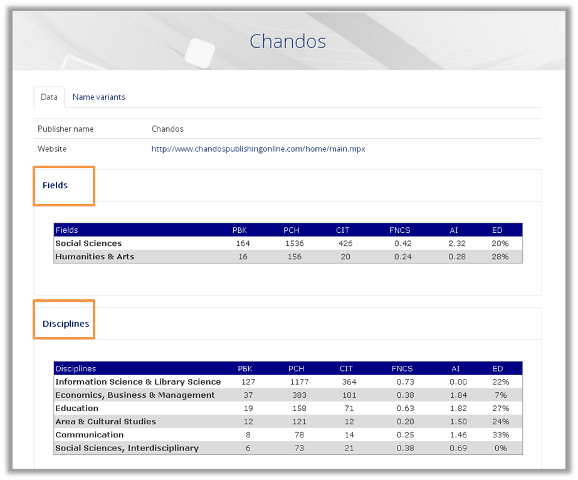Click Social Sciences PCH value 1536
Image resolution: width=578 pixels, height=480 pixels.
pyautogui.click(x=295, y=243)
